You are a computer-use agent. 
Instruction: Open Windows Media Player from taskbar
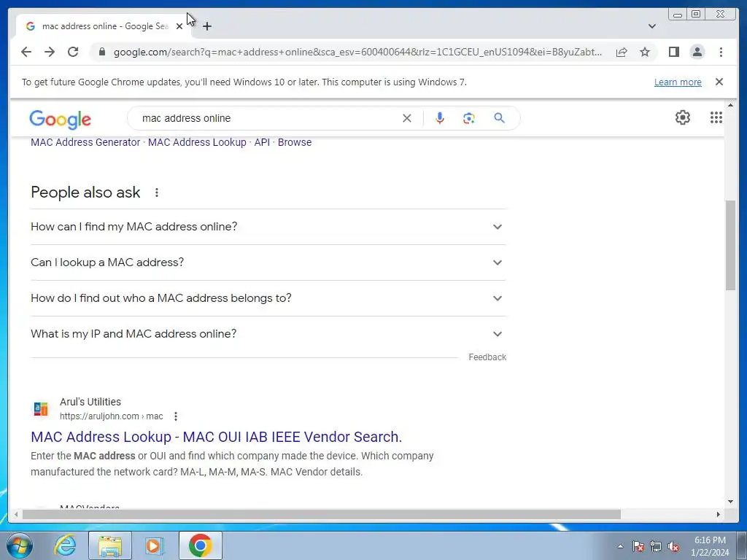155,545
